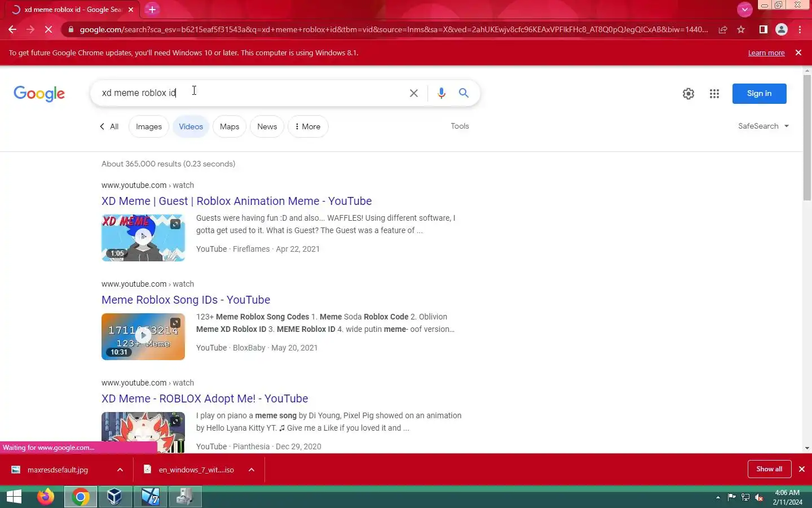Select the Videos tab

coord(191,126)
